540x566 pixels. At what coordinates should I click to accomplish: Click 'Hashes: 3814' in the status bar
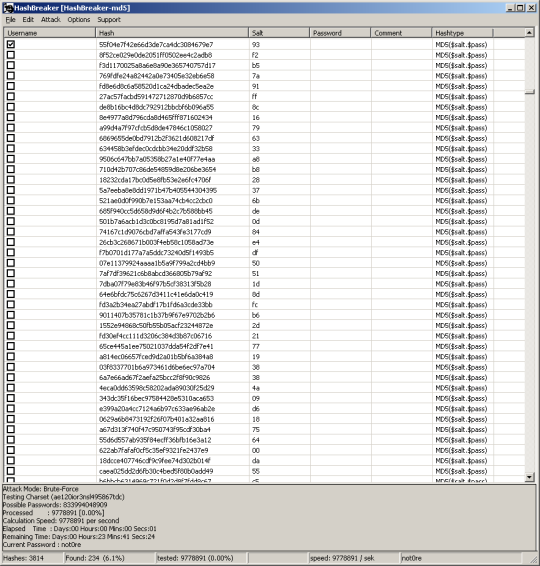(23, 558)
